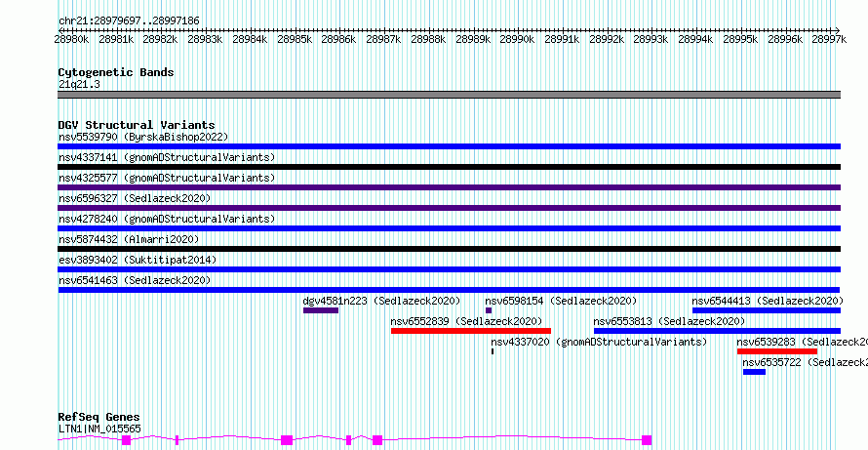Screen dimensions: 868x450
Task: Click the black bar under nsv4337141
Action: click(449, 167)
